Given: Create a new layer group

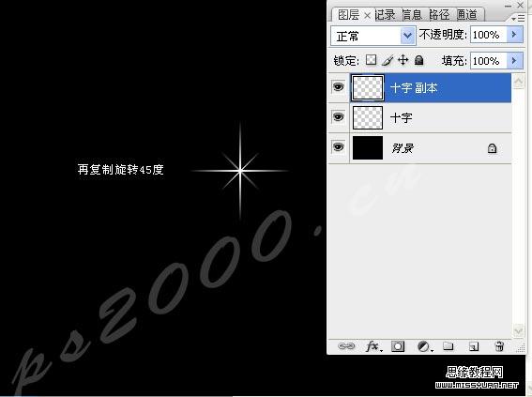Looking at the screenshot, I should click(x=448, y=346).
